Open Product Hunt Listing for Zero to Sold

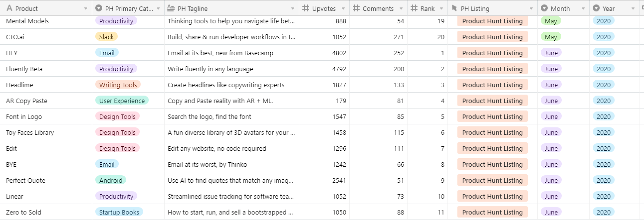point(493,212)
